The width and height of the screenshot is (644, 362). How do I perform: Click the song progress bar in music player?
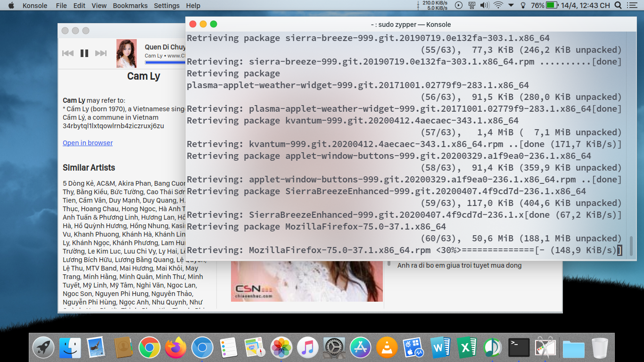tap(165, 62)
